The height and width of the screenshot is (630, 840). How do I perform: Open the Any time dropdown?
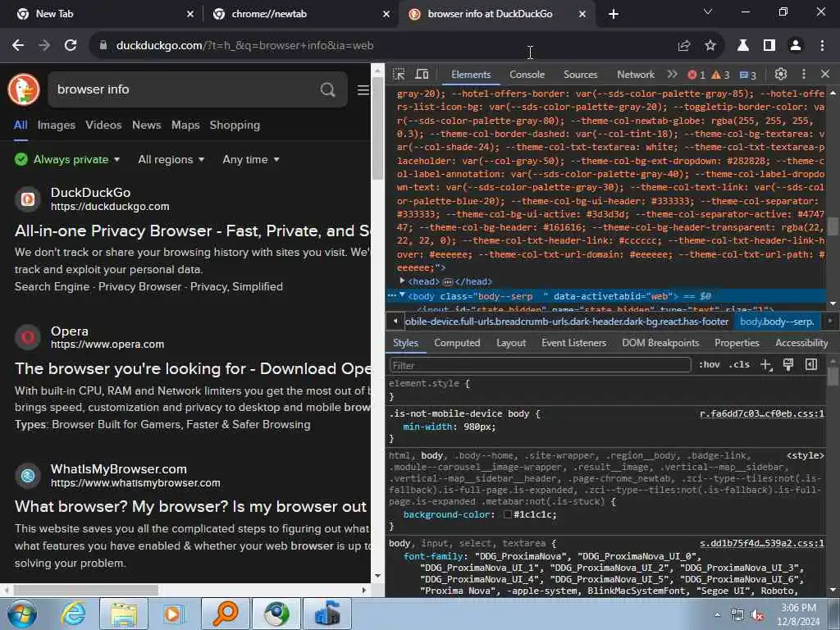coord(251,160)
